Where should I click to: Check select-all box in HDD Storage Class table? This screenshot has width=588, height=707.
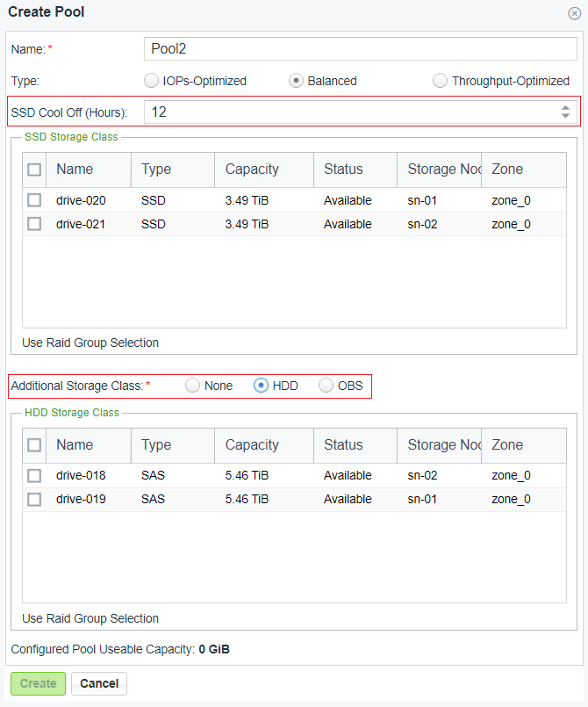34,445
